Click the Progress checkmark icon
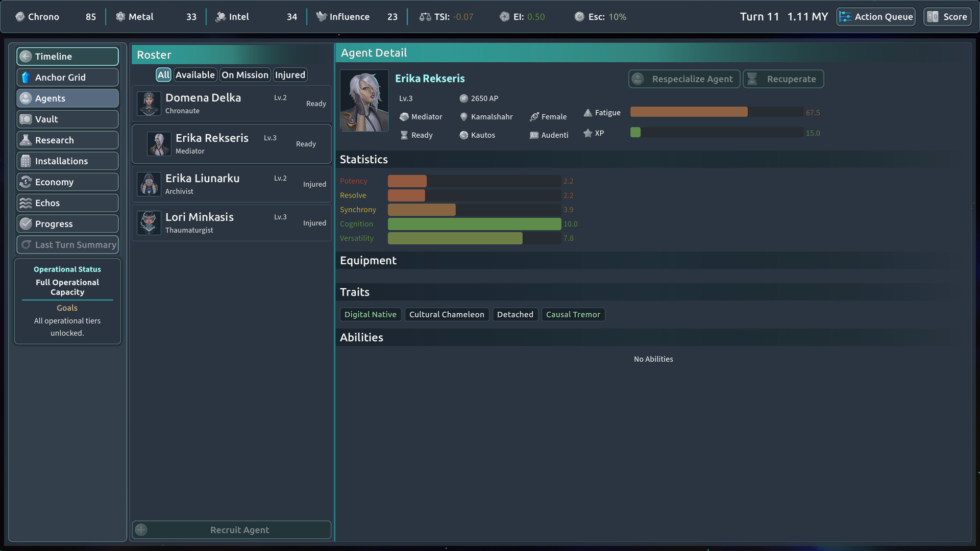980x551 pixels. 26,224
